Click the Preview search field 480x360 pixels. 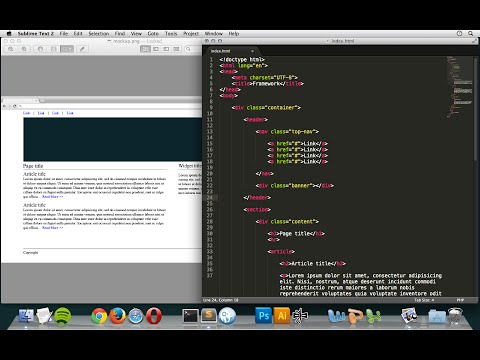(193, 49)
